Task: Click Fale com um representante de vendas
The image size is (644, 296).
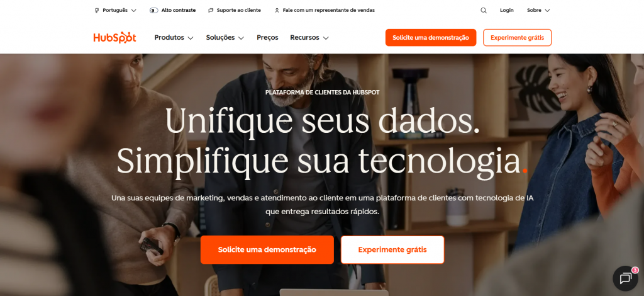Action: (x=328, y=10)
